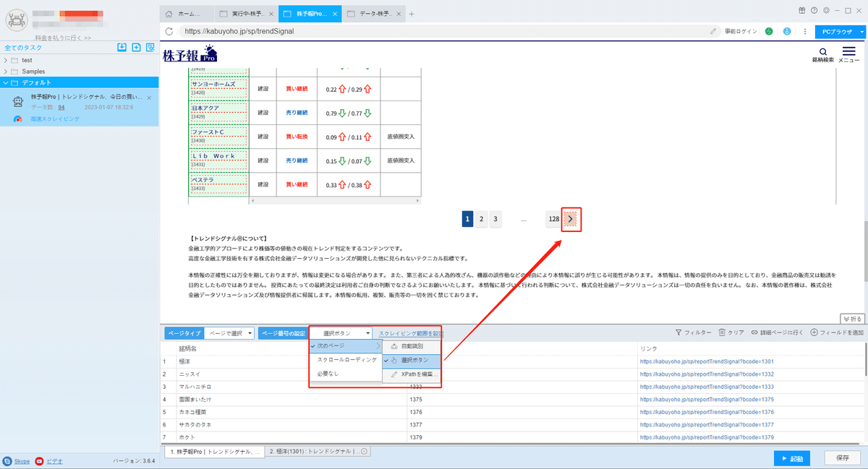Click data count 94 link
Screen dimensions: 868x469
click(x=61, y=107)
